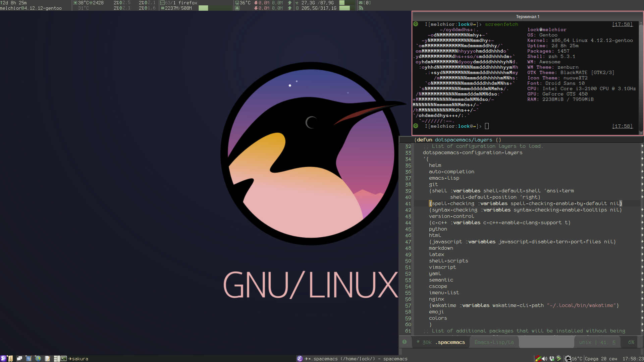Click the RSS feed icon in top bar
644x362 pixels.
pyautogui.click(x=361, y=8)
